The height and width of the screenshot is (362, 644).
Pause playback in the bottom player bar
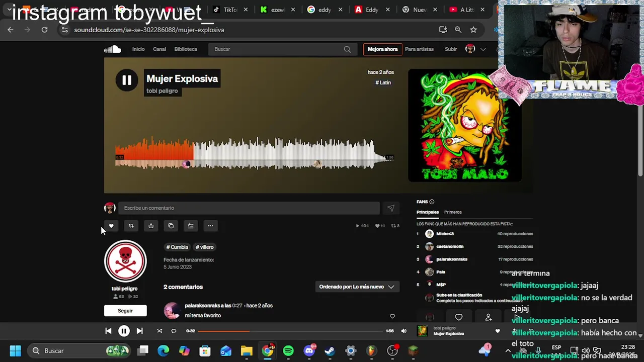(x=124, y=331)
